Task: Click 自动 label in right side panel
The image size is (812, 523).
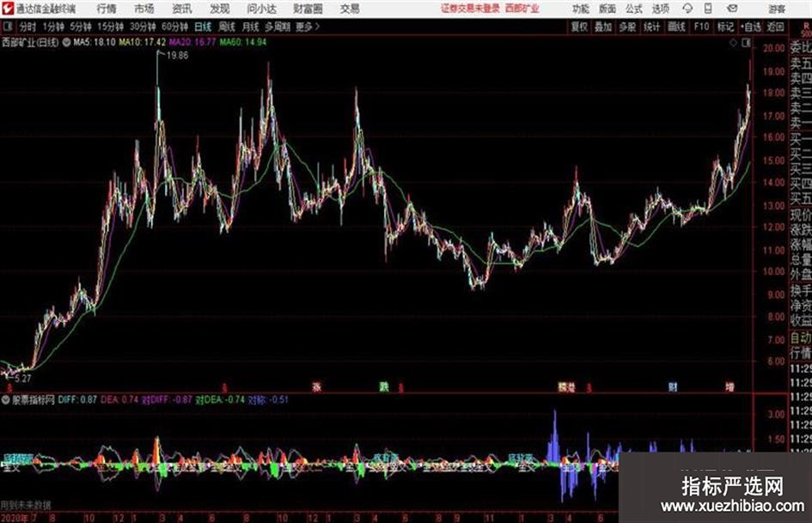Action: (x=801, y=338)
